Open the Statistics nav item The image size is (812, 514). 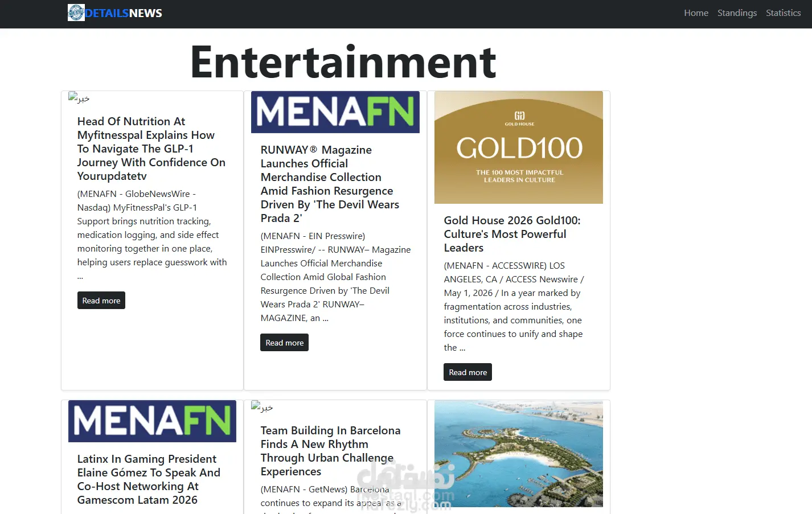point(783,13)
